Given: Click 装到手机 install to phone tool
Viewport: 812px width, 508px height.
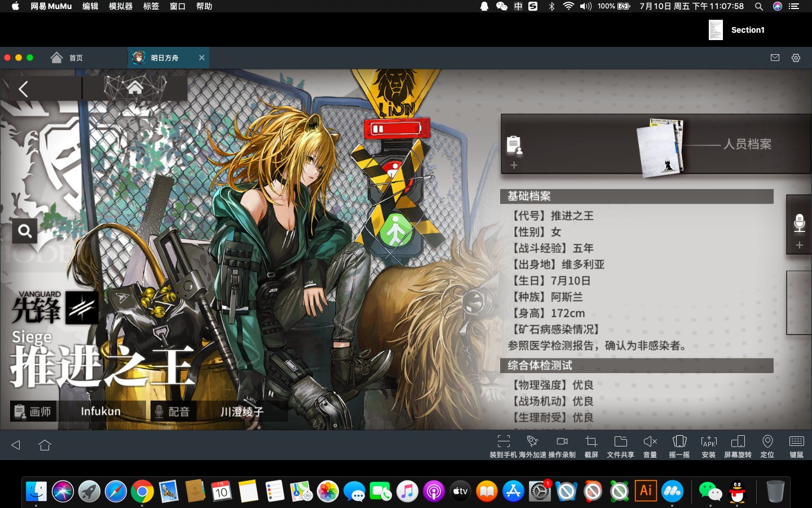Looking at the screenshot, I should 503,446.
